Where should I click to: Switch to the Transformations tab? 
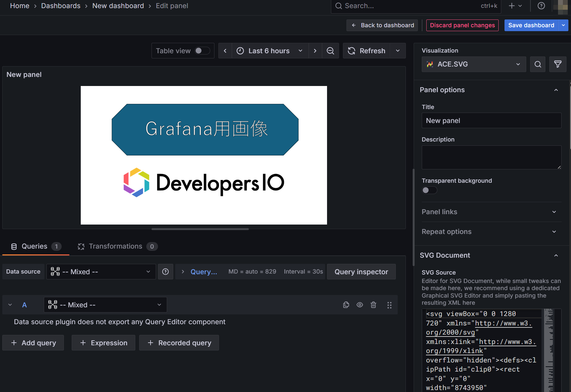(x=117, y=246)
